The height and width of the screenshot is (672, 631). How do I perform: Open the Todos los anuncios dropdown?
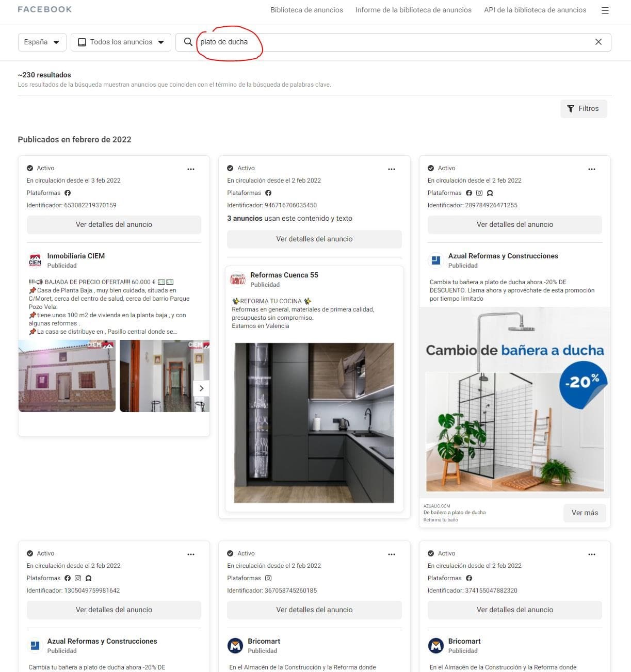tap(121, 42)
